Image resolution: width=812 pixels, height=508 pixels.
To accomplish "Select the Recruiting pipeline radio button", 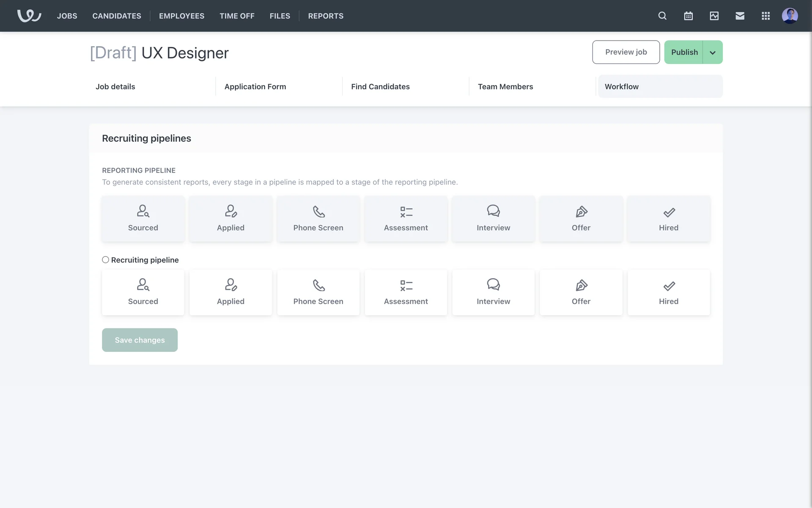I will tap(105, 260).
